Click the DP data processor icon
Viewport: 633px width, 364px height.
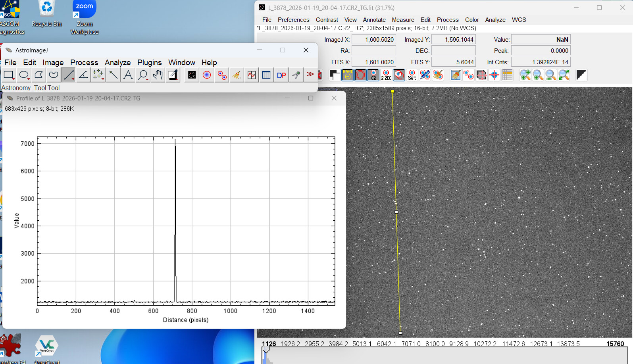pyautogui.click(x=281, y=75)
